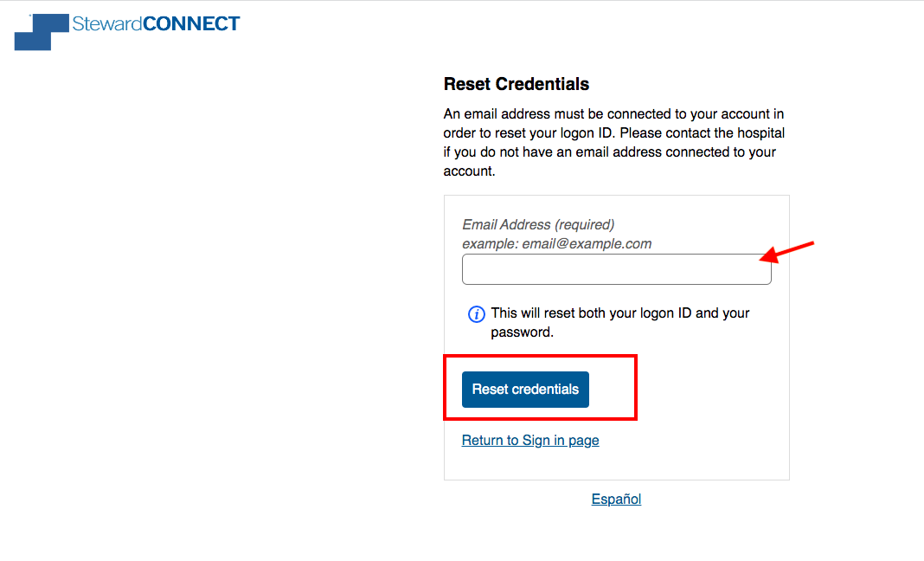Click the paragraph about contacting the hospital

pos(614,142)
